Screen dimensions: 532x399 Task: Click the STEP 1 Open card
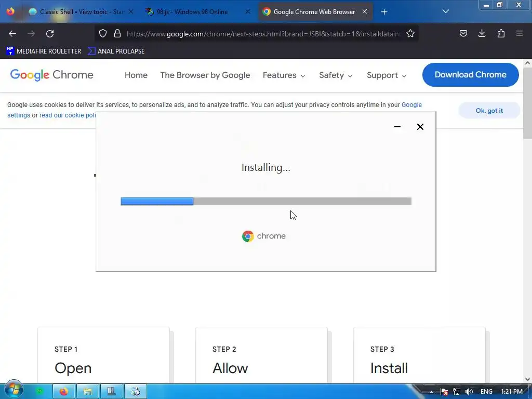point(103,355)
